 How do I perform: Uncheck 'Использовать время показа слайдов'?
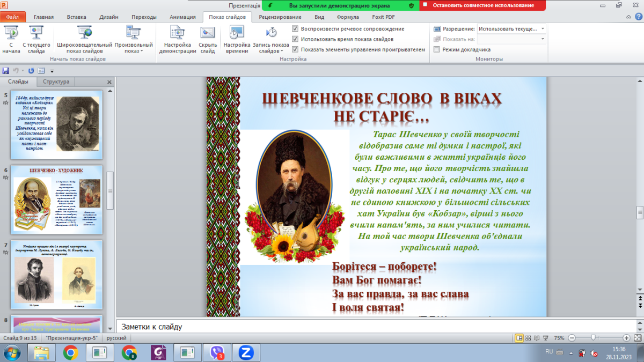tap(295, 39)
